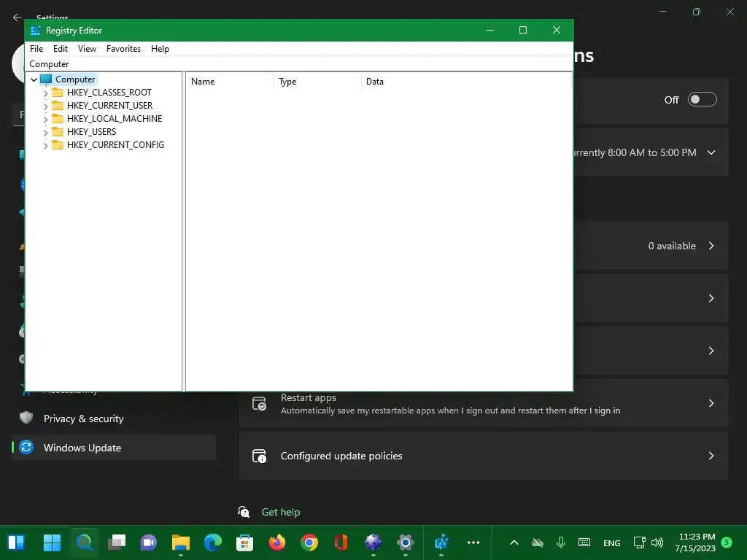Click the HKEY_LOCAL_MACHINE folder icon

point(58,118)
